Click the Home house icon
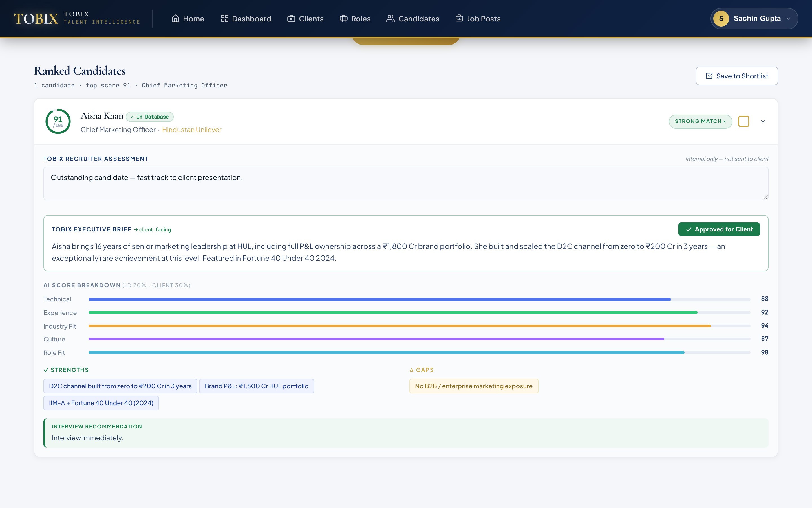812x508 pixels. [175, 18]
